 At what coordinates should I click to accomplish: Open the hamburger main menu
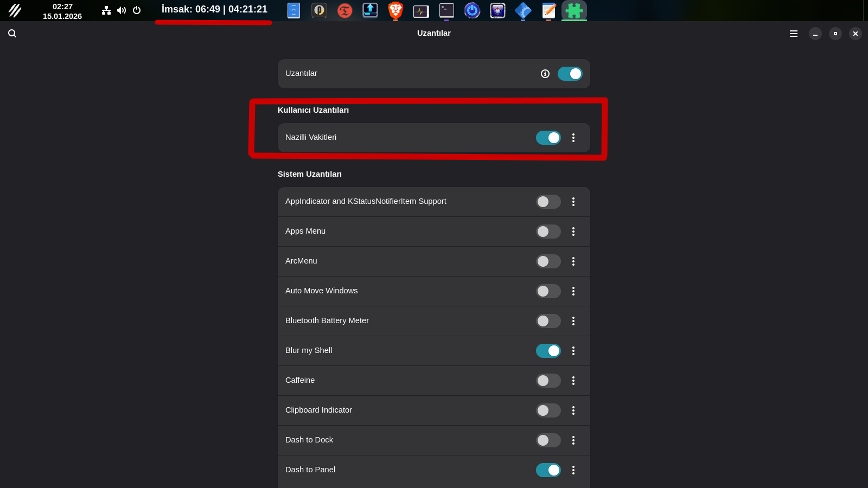pos(794,34)
